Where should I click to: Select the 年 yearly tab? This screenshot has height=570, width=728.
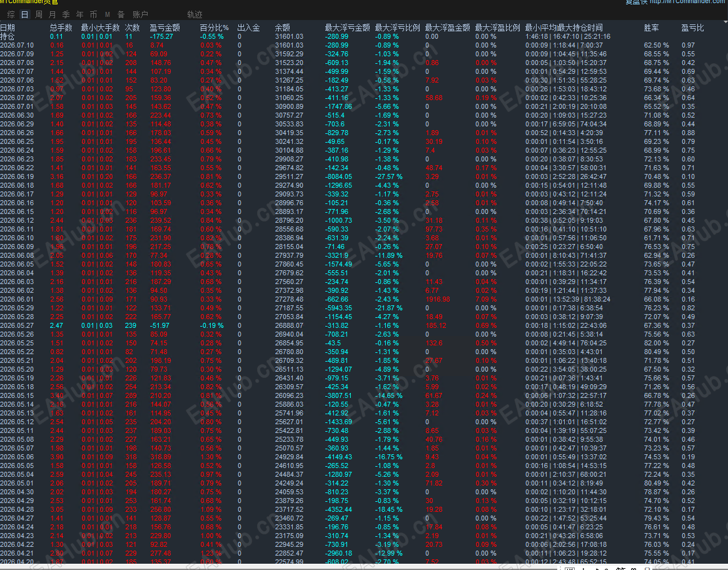[80, 15]
